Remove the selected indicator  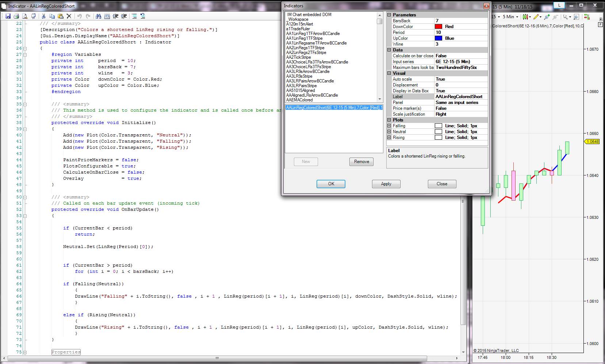point(361,162)
